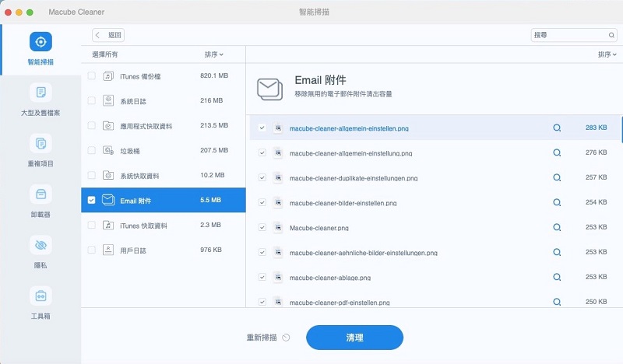The width and height of the screenshot is (623, 364).
Task: Click the 820.1 MB size value
Action: [x=214, y=75]
